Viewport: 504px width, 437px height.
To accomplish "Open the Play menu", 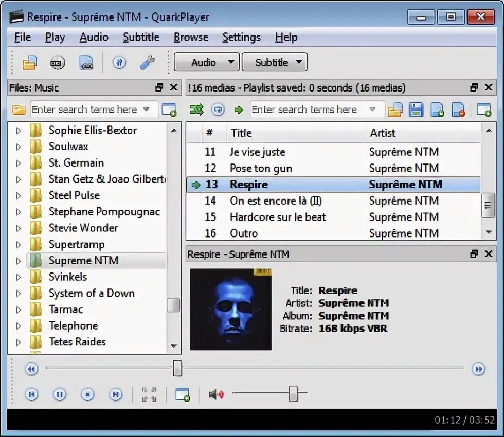I will 55,37.
